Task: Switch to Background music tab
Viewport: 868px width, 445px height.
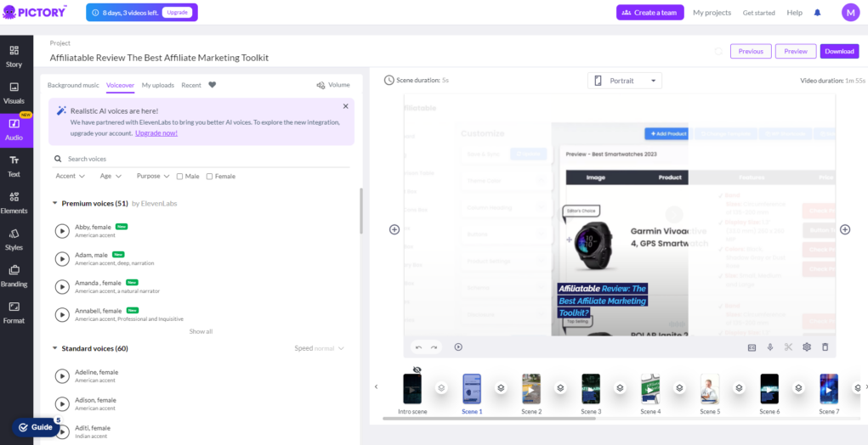Action: [73, 85]
